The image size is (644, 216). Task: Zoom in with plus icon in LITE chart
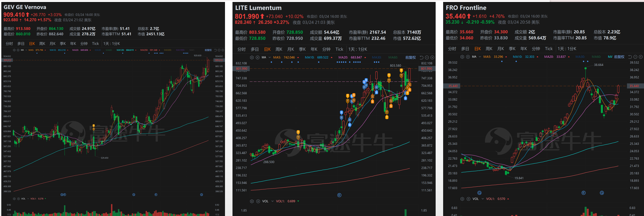pos(432,57)
